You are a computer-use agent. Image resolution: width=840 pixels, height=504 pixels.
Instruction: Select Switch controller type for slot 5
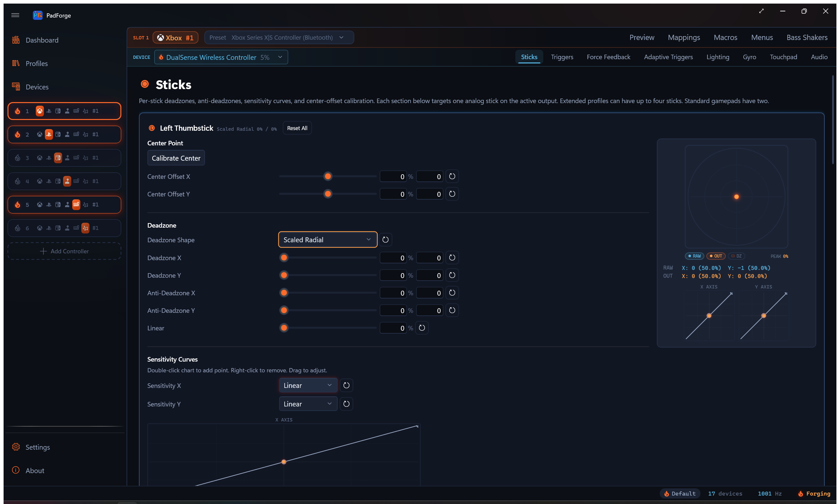click(x=58, y=205)
